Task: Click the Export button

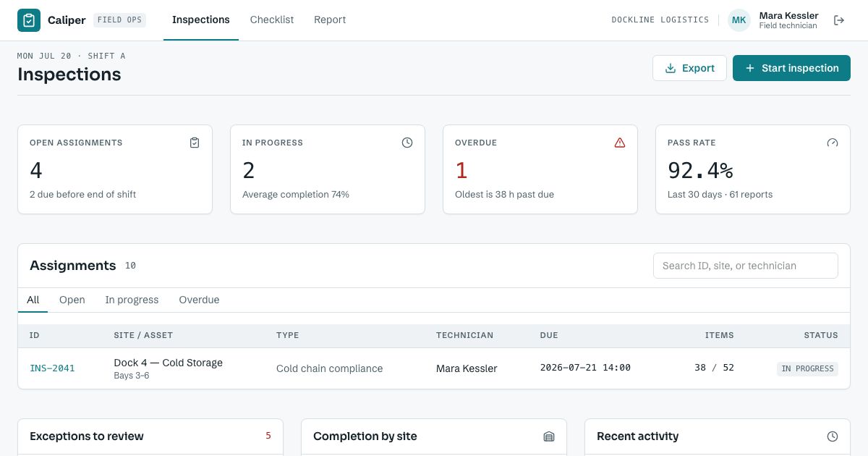Action: coord(689,68)
